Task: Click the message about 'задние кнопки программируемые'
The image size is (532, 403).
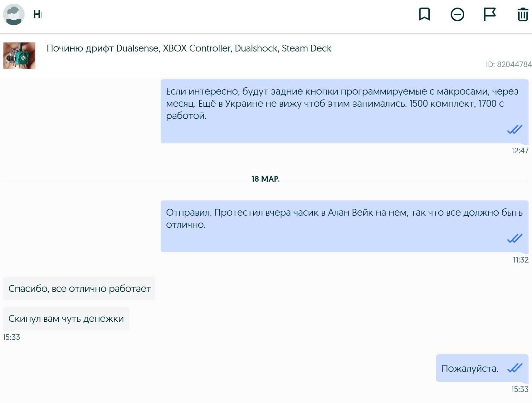Action: [x=344, y=111]
